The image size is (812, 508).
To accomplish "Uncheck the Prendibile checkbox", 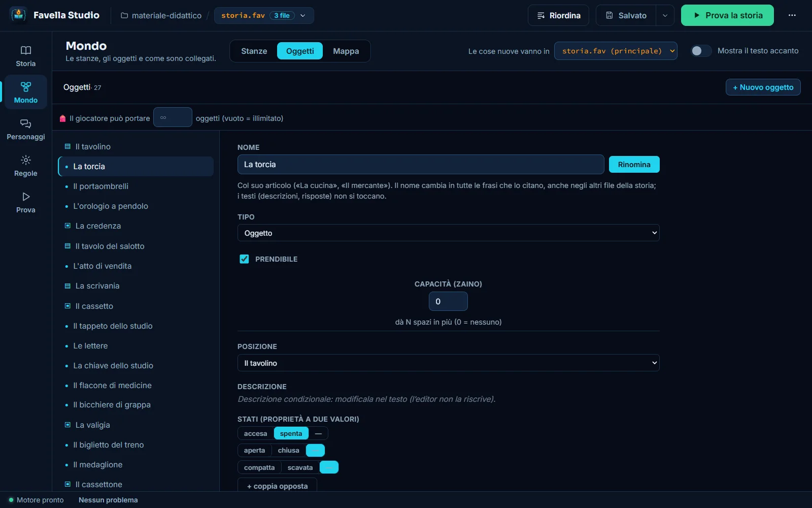I will click(244, 259).
